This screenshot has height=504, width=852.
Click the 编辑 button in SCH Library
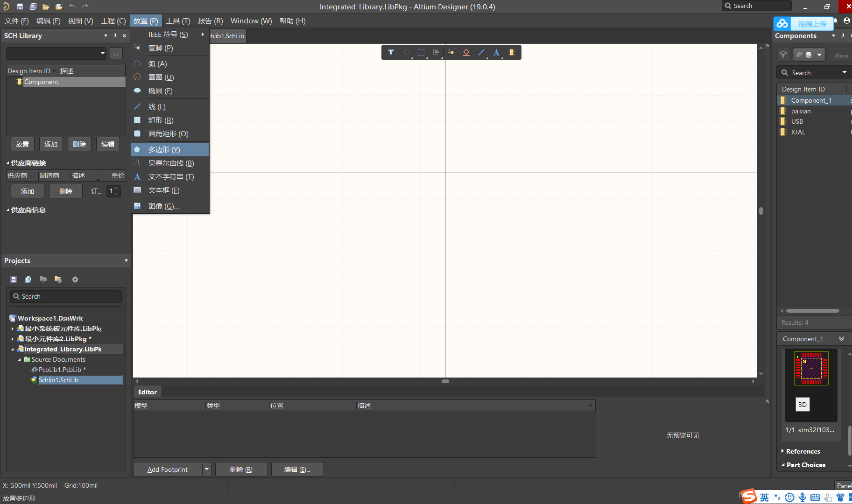pos(108,144)
